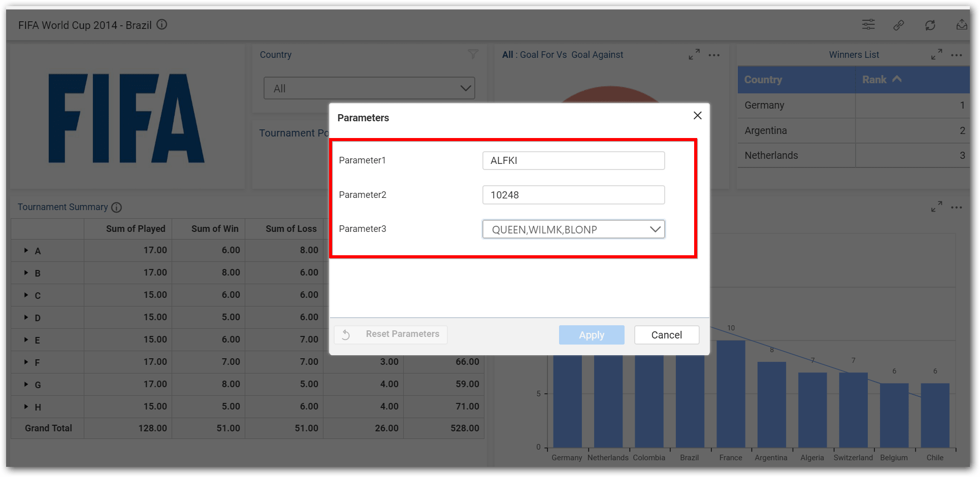Click the Apply button
The width and height of the screenshot is (980, 477).
tap(591, 335)
